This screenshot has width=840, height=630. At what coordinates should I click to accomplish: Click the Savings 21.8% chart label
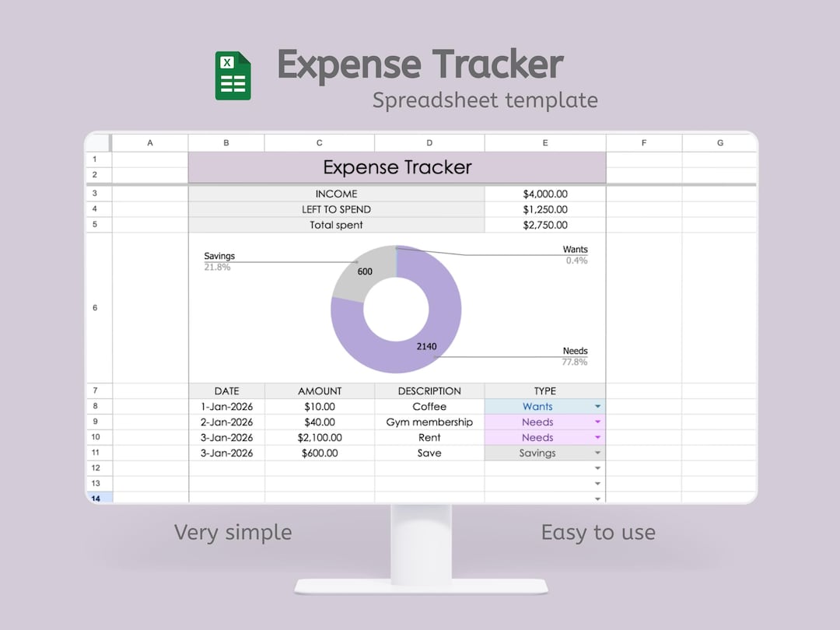[219, 261]
